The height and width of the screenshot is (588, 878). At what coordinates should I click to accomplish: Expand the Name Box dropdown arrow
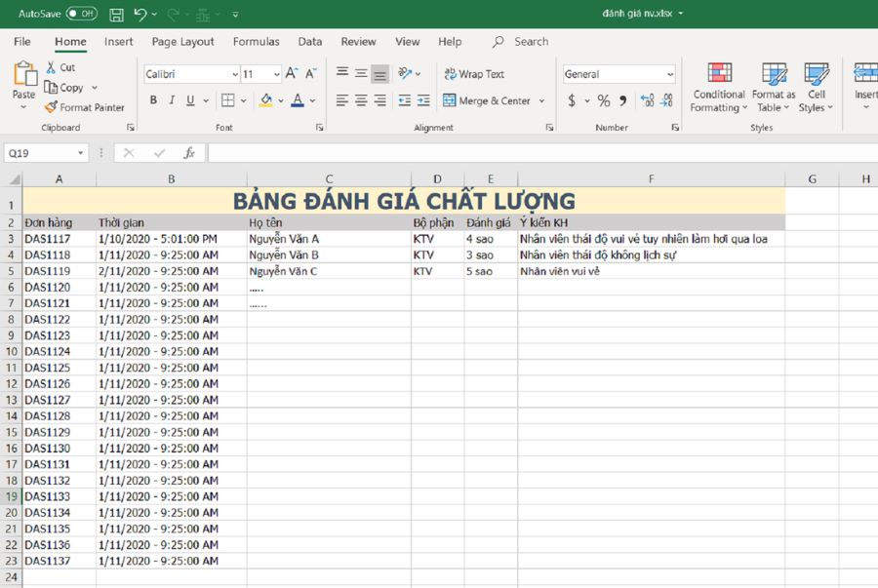pos(81,153)
